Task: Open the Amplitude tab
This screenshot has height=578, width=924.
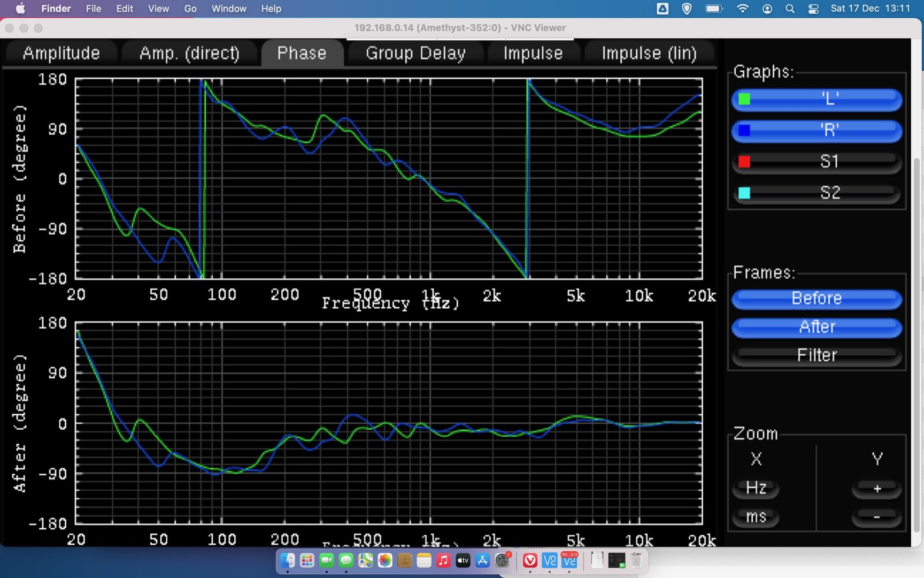Action: click(61, 54)
